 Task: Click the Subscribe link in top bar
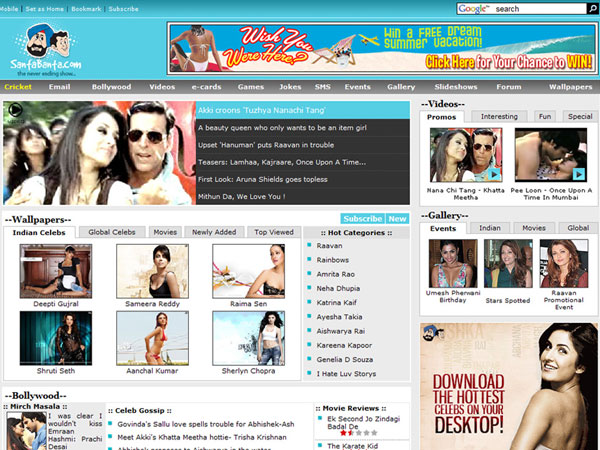click(x=123, y=9)
